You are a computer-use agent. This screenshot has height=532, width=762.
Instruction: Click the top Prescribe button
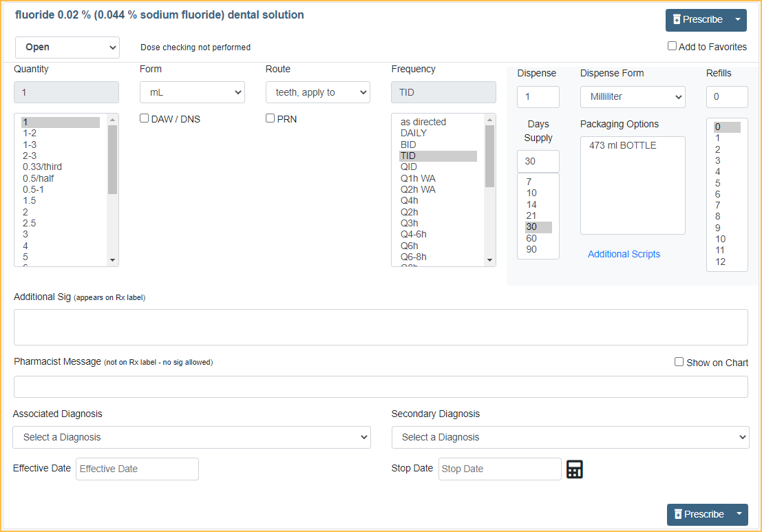click(697, 20)
